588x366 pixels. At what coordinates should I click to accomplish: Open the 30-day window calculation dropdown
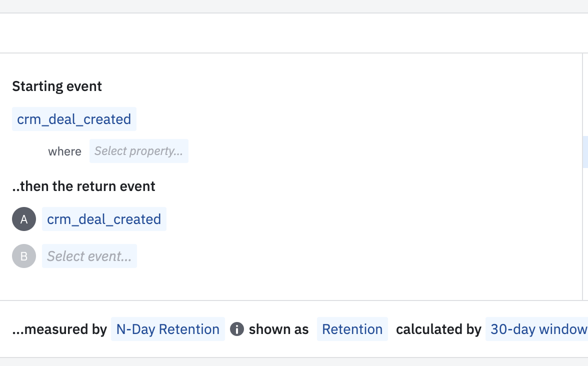click(x=538, y=329)
